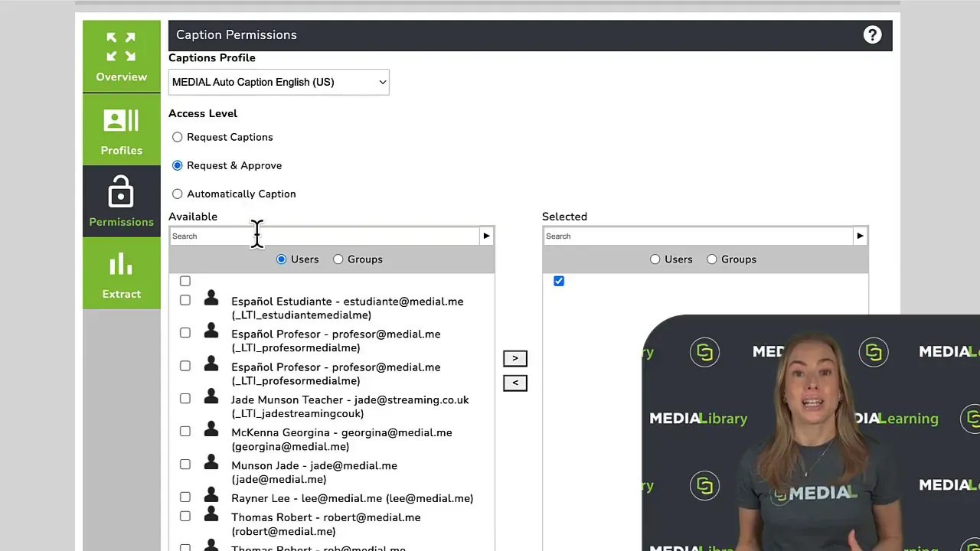This screenshot has height=551, width=980.
Task: Check the Jade Munson Teacher user checkbox
Action: (x=185, y=399)
